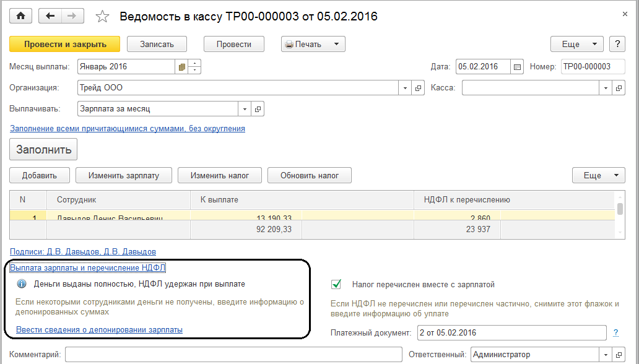639x364 pixels.
Task: Click Провести и закрыть button
Action: point(65,44)
